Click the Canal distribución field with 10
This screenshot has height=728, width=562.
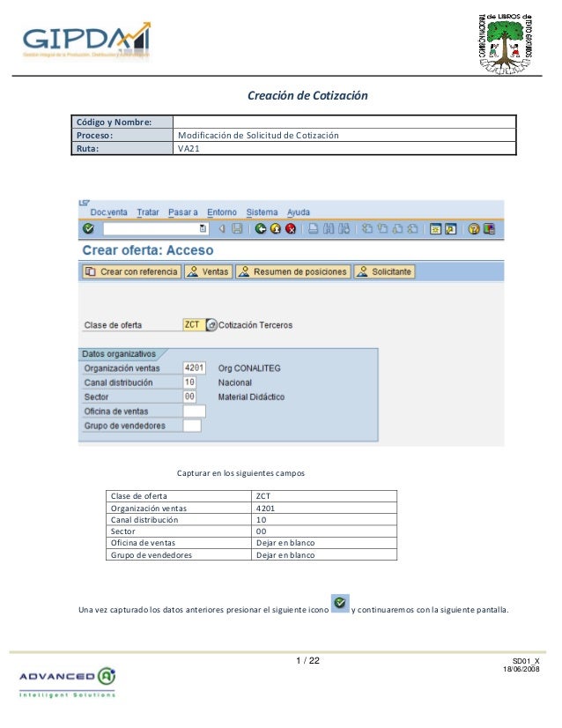[x=189, y=383]
